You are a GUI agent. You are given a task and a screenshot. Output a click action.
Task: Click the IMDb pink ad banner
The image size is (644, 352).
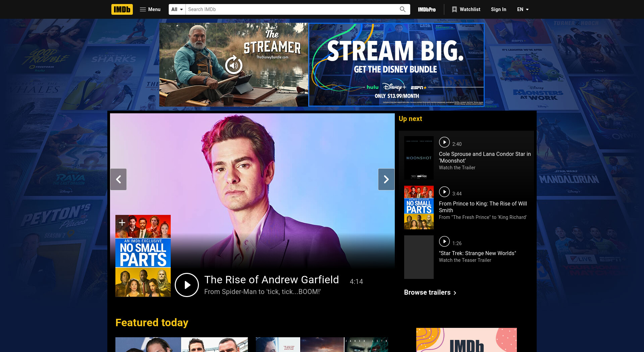(x=467, y=340)
